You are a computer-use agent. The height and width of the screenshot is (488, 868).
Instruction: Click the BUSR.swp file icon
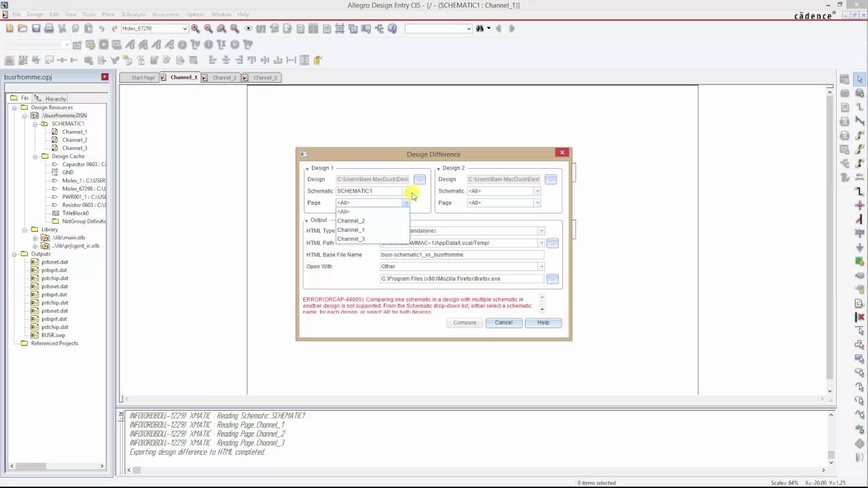tap(35, 335)
